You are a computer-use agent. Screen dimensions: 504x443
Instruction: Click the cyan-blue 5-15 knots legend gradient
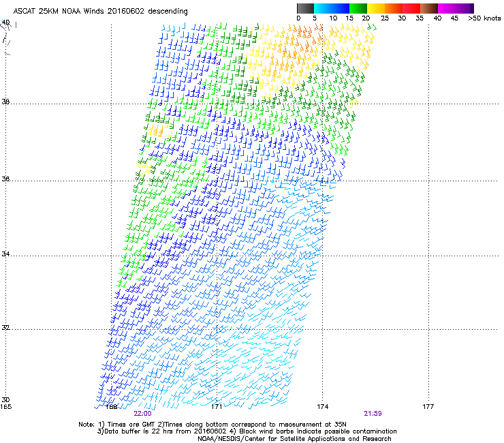point(332,8)
